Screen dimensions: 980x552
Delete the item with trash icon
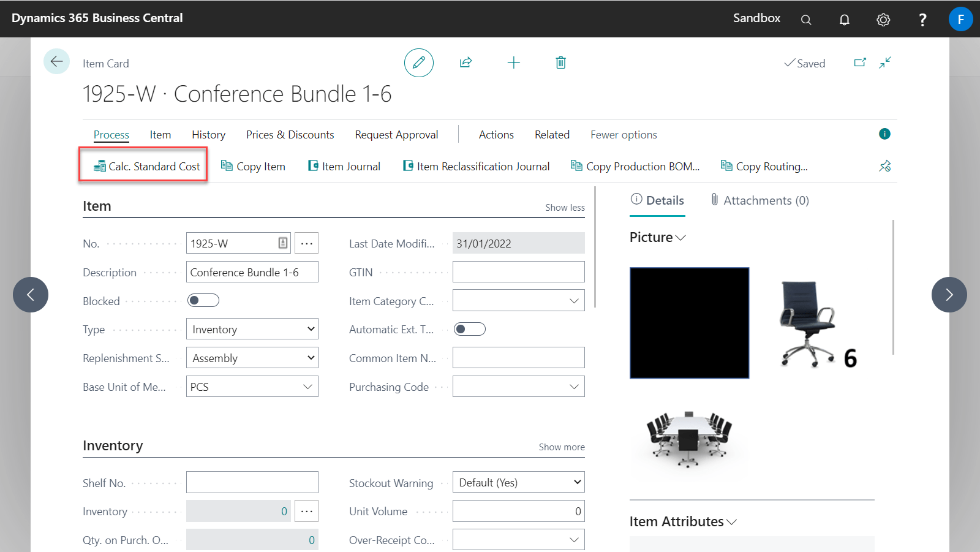[560, 62]
